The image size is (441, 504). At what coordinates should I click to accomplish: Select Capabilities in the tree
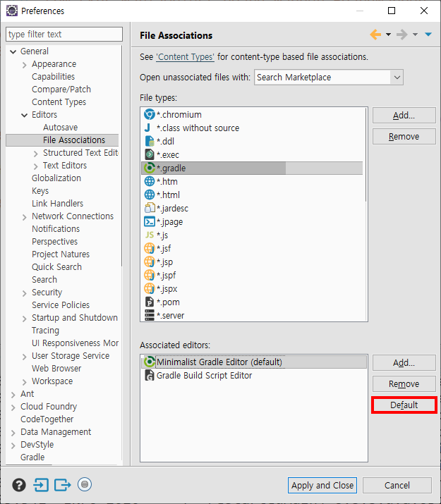tap(53, 77)
